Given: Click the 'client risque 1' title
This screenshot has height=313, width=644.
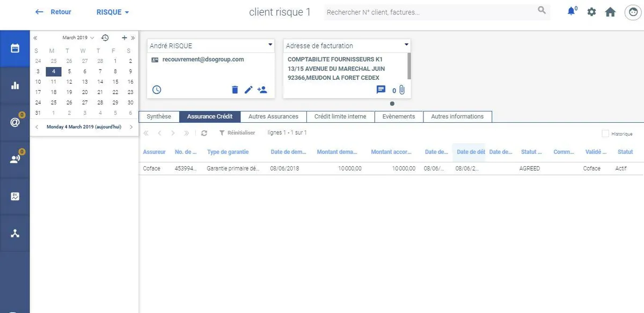Looking at the screenshot, I should [x=280, y=12].
